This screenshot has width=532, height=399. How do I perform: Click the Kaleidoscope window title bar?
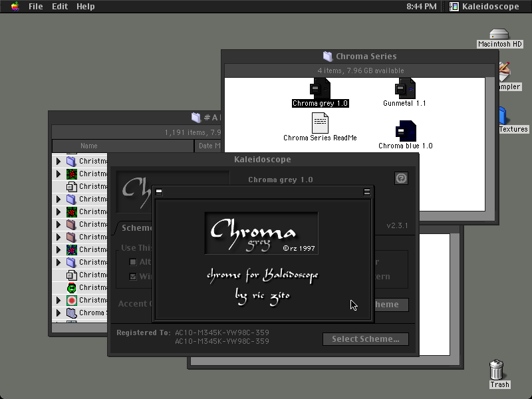click(x=263, y=160)
